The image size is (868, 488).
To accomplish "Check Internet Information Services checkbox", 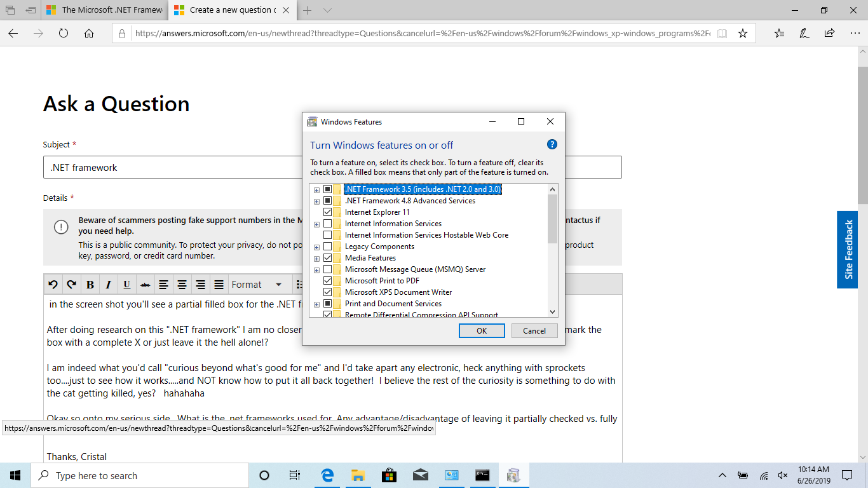I will (x=328, y=224).
